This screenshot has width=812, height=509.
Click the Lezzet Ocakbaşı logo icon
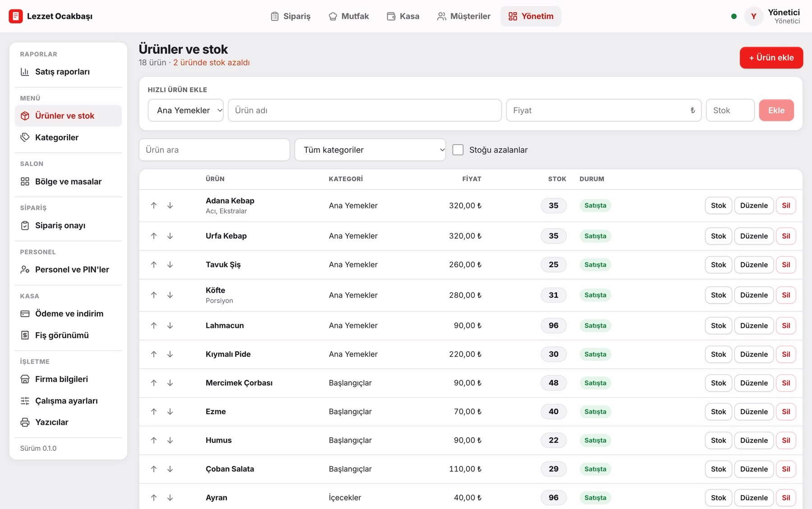[x=15, y=16]
